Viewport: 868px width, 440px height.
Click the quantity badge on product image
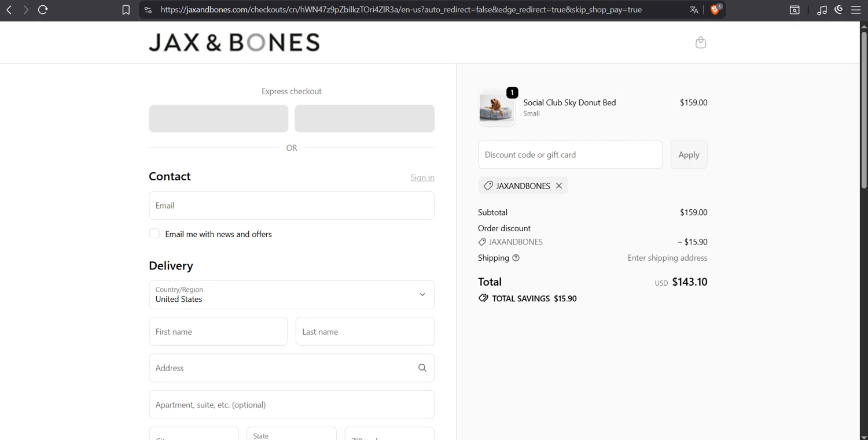click(x=512, y=93)
